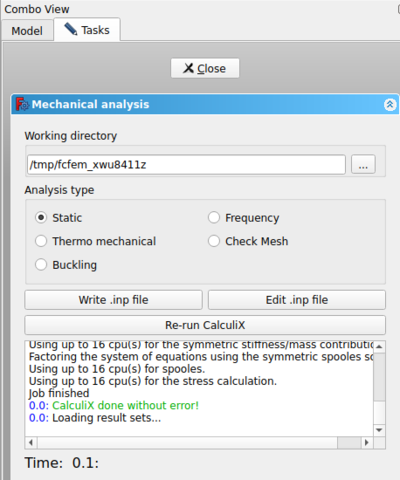The image size is (400, 480).
Task: Switch to the Tasks tab
Action: (87, 30)
